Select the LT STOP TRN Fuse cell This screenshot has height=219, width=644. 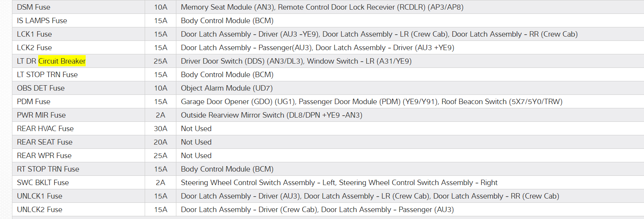pos(47,74)
